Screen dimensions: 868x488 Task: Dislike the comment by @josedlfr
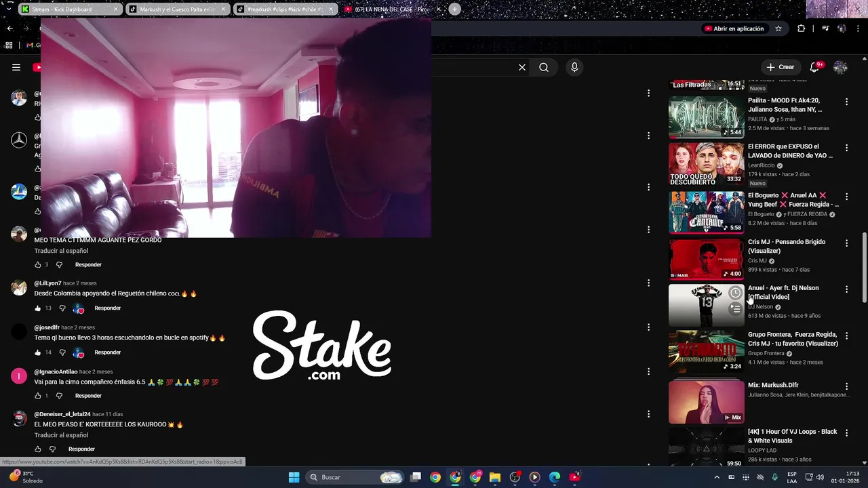pos(62,352)
